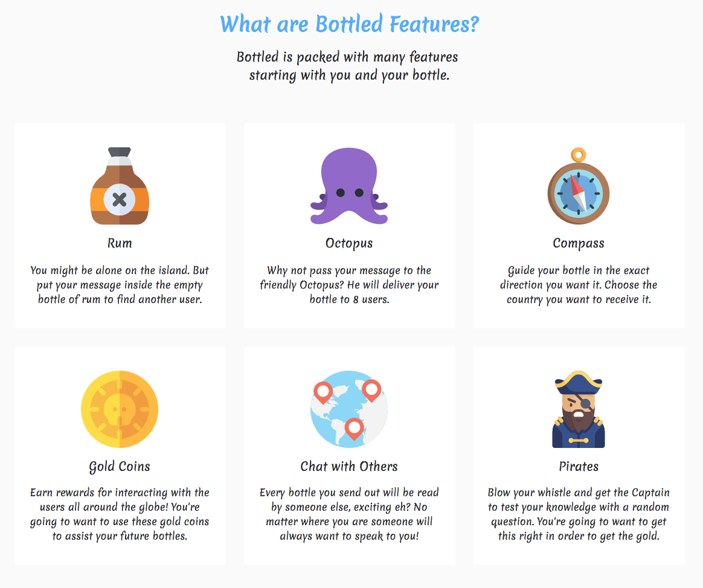Select the Rum feature title
Screen dimensions: 703x588
pos(120,243)
